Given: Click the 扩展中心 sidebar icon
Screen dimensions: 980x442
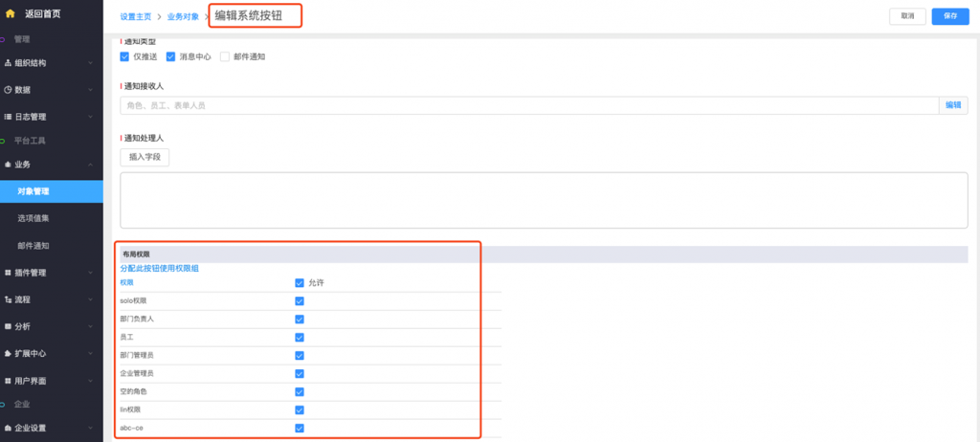Looking at the screenshot, I should click(x=8, y=353).
